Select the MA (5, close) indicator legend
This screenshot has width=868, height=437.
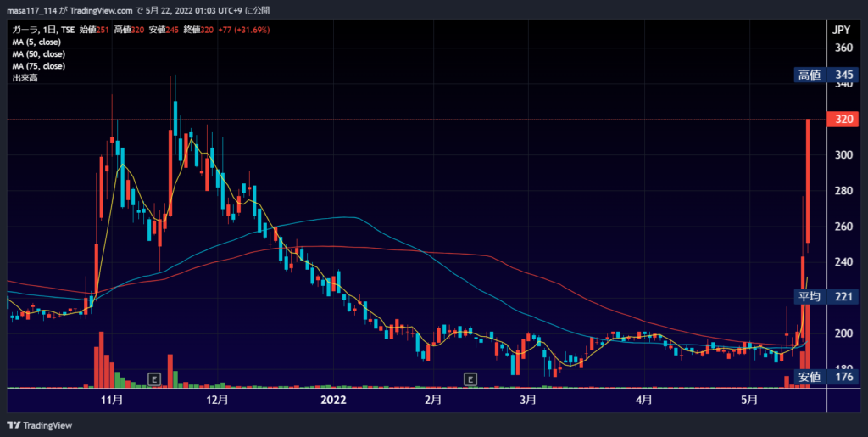(x=36, y=42)
